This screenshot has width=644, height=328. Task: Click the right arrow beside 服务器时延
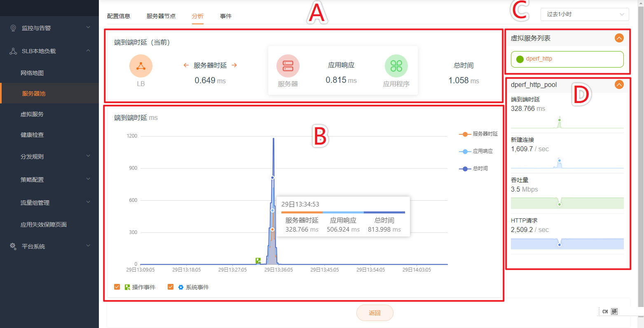[234, 65]
